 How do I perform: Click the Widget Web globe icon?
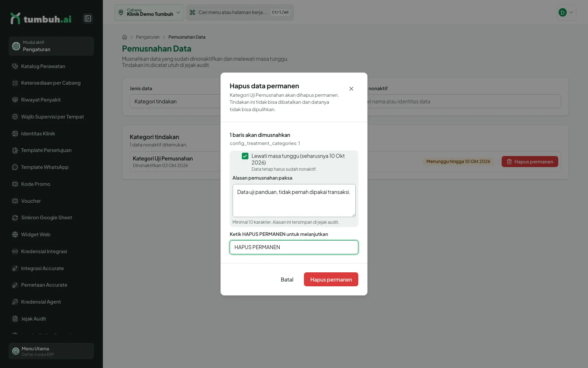click(15, 234)
